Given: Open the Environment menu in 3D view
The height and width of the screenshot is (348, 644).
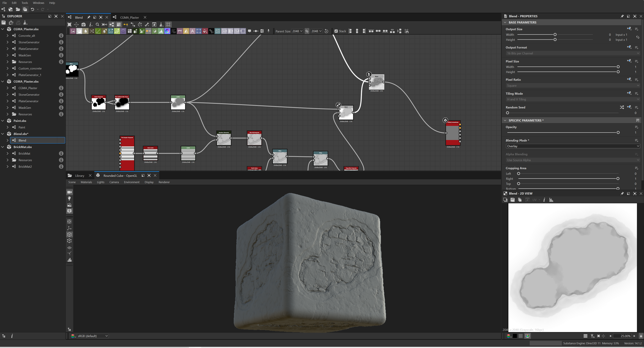Looking at the screenshot, I should (x=131, y=182).
